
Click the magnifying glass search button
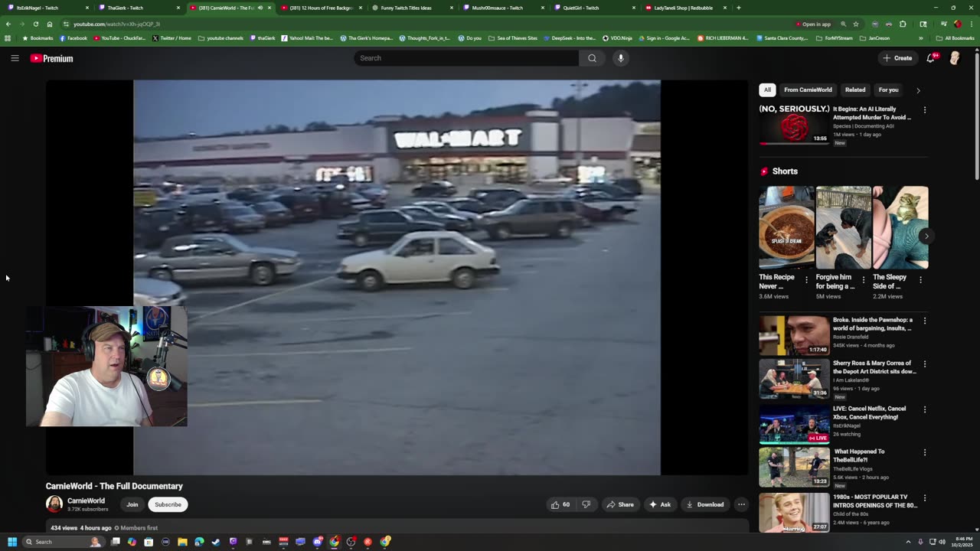pyautogui.click(x=592, y=58)
